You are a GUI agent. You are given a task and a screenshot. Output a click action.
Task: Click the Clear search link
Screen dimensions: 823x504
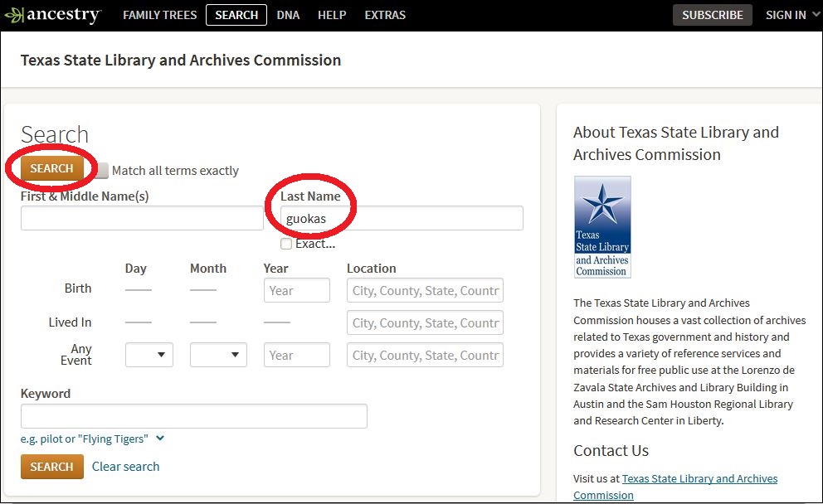point(125,466)
